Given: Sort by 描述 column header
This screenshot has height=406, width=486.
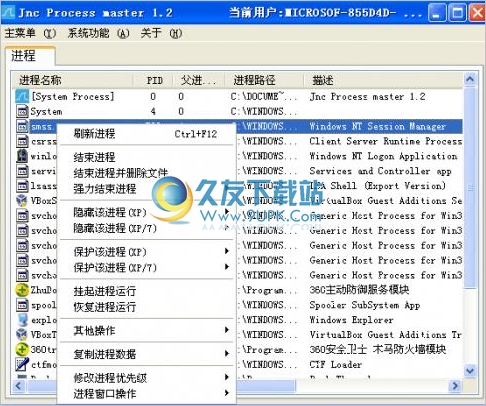Looking at the screenshot, I should pos(383,80).
